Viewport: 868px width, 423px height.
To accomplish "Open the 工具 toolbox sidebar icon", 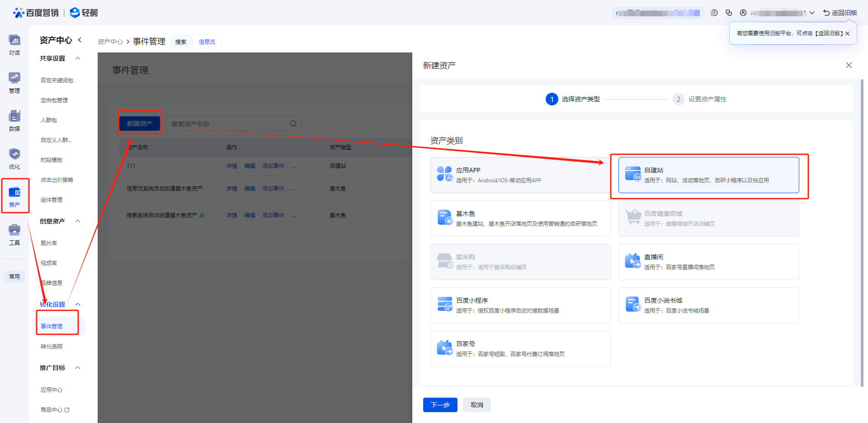I will (14, 234).
